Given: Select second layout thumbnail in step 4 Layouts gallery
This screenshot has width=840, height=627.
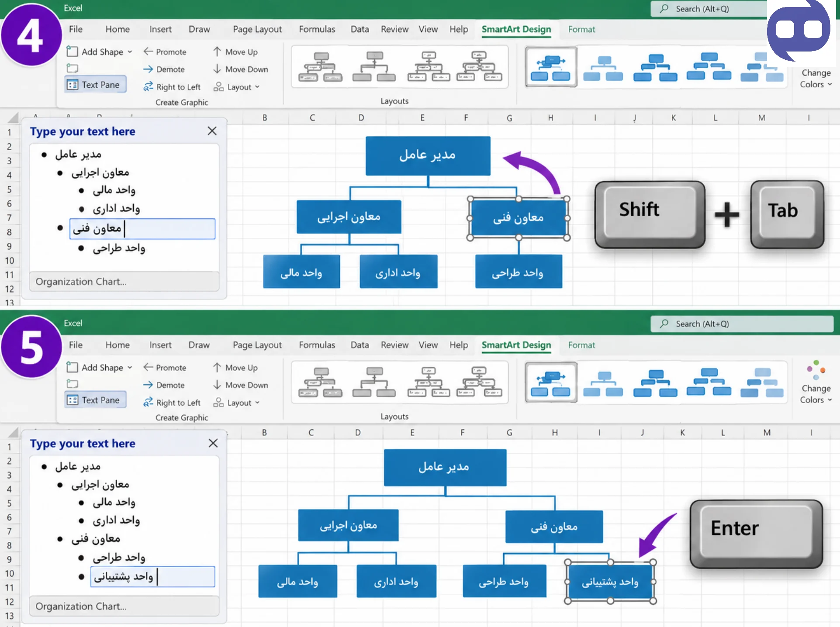Looking at the screenshot, I should 374,67.
